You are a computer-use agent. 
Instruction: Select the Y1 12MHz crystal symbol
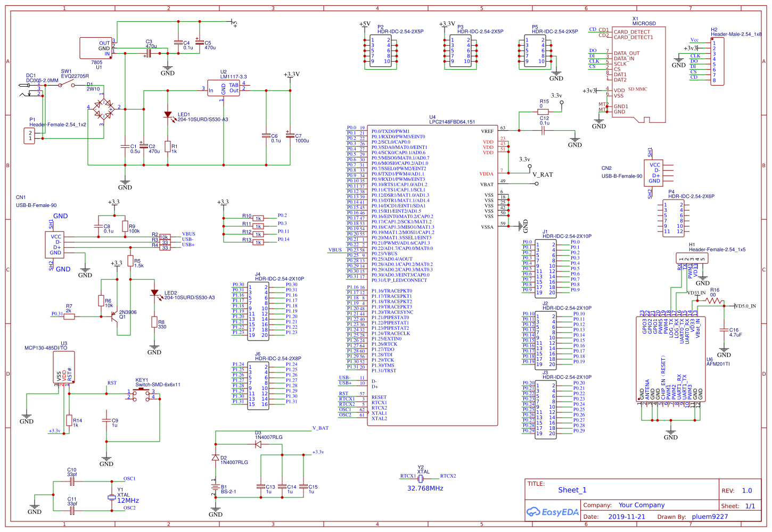(111, 497)
